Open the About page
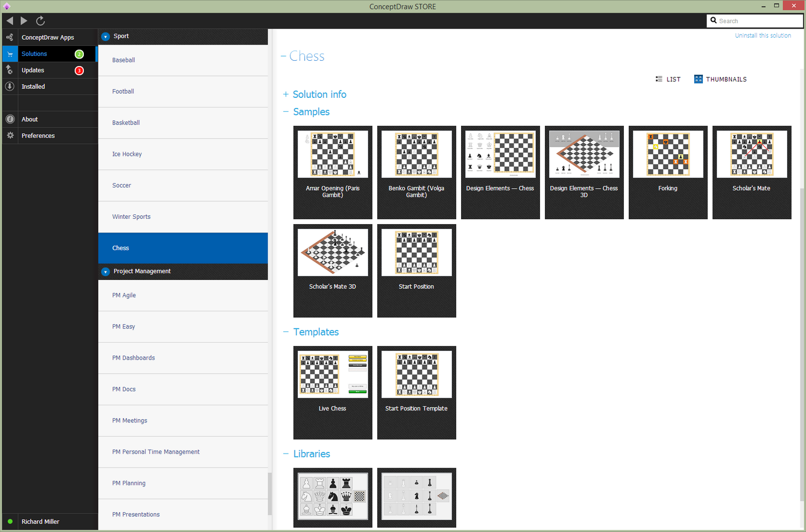 (x=50, y=119)
